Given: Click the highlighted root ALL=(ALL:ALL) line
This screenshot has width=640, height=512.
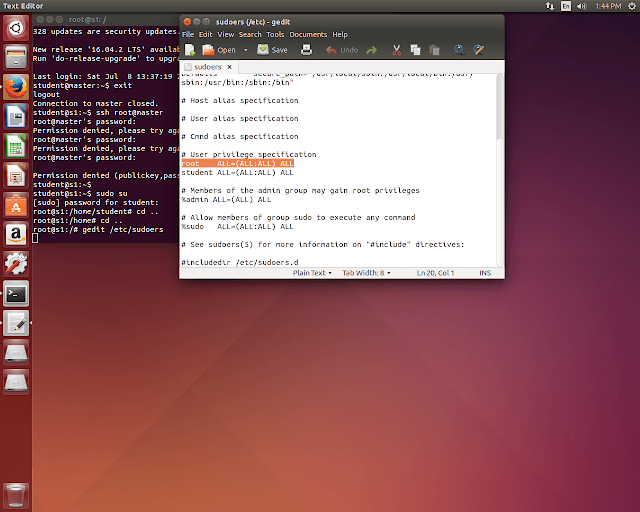Looking at the screenshot, I should tap(237, 163).
